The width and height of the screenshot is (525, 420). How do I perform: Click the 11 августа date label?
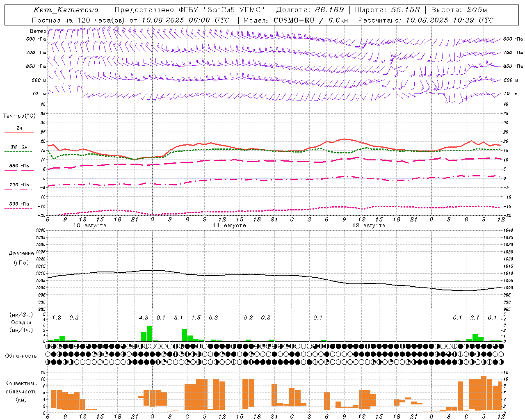coord(229,226)
